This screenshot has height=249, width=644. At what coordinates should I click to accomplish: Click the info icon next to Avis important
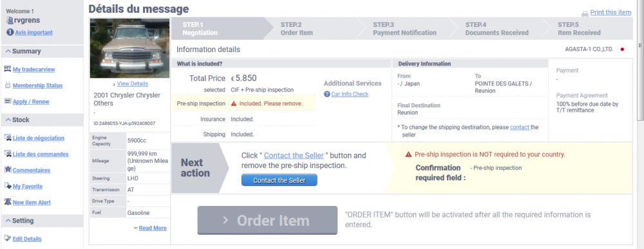pos(10,32)
